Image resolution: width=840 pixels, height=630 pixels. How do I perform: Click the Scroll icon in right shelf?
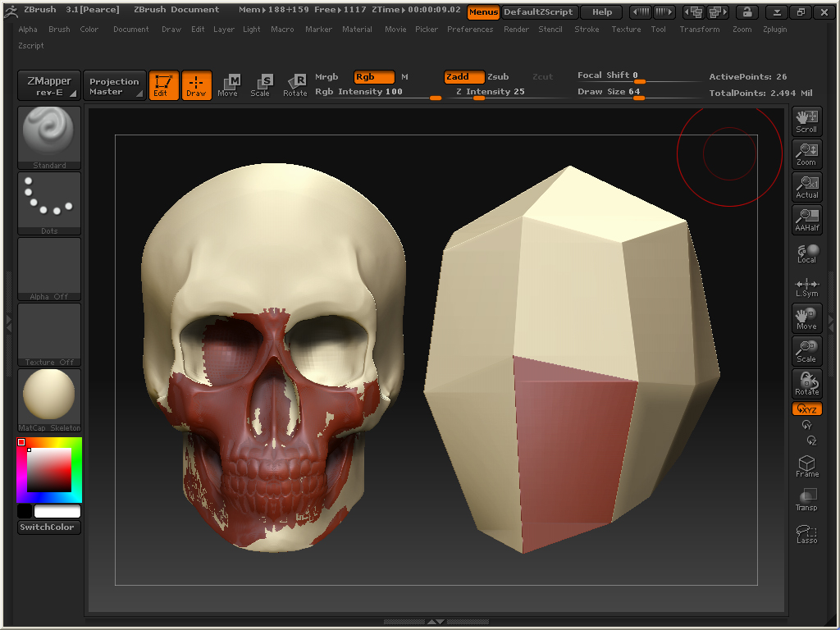click(x=806, y=121)
